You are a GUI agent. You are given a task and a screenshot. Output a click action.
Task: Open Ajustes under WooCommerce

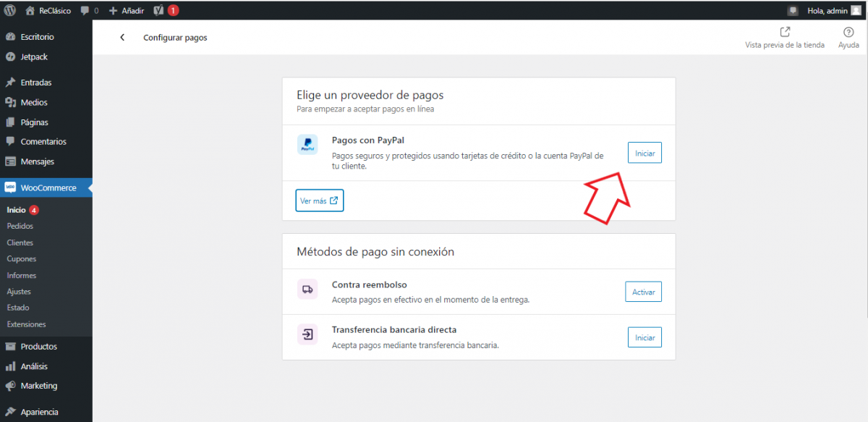tap(19, 291)
